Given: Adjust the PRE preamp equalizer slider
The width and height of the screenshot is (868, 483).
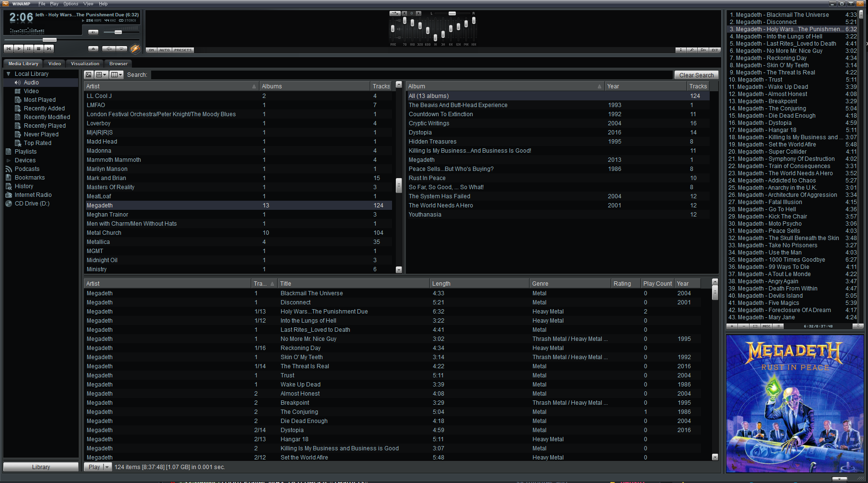Looking at the screenshot, I should [393, 29].
